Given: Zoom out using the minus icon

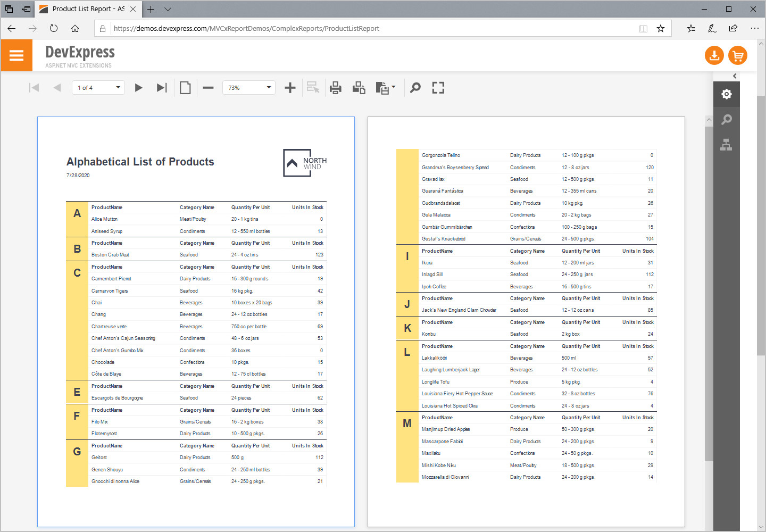Looking at the screenshot, I should 208,87.
